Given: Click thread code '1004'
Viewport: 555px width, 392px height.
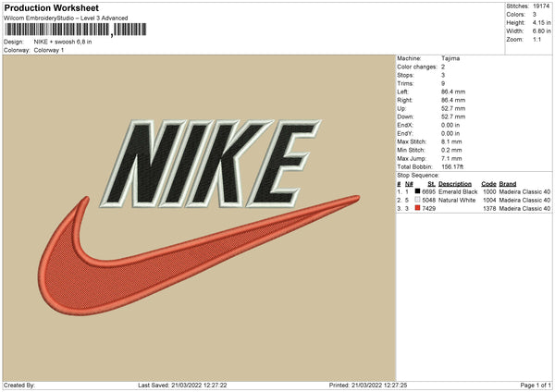Looking at the screenshot, I should [489, 201].
